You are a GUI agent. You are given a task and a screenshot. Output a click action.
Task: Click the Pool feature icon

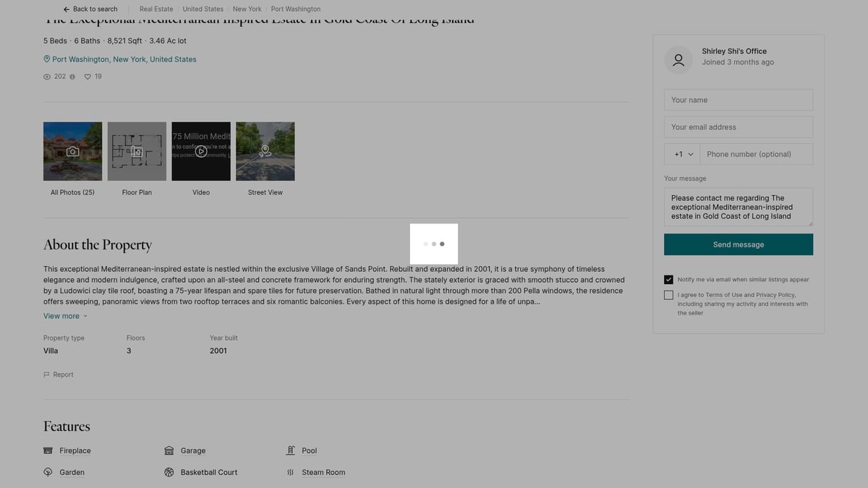290,450
